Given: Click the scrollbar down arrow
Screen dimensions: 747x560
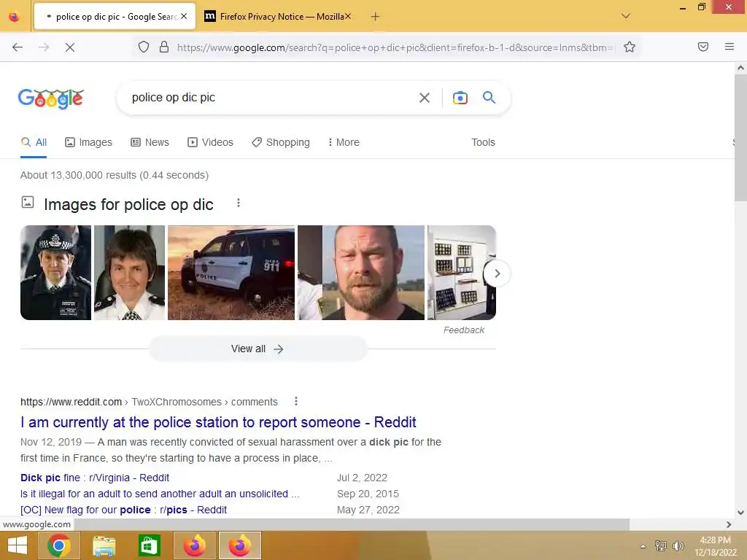Looking at the screenshot, I should pos(740,513).
